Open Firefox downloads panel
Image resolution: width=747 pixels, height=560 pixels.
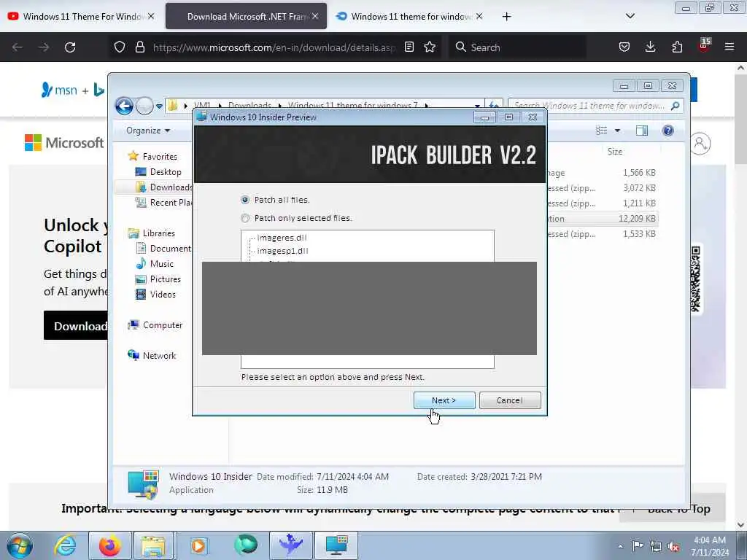point(650,47)
